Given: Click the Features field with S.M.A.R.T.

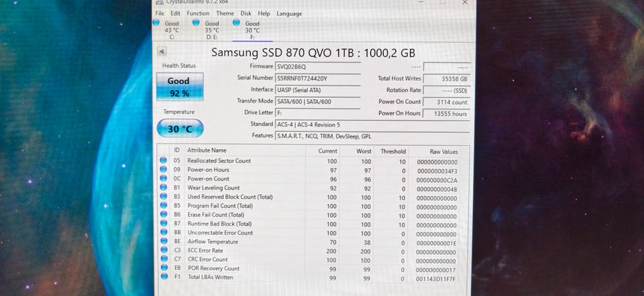Looking at the screenshot, I should [x=372, y=136].
